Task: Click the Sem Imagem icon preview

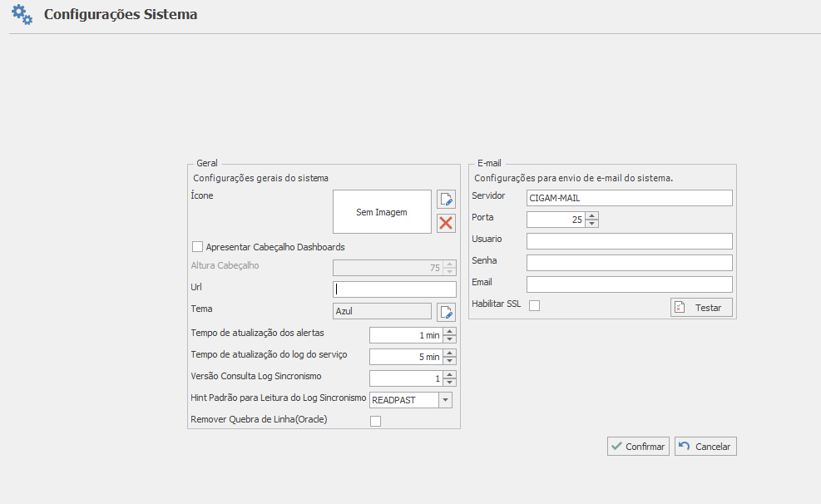Action: pyautogui.click(x=382, y=212)
